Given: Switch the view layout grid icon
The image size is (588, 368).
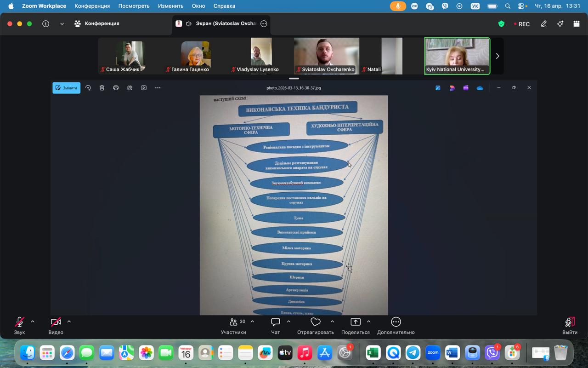Looking at the screenshot, I should 577,24.
